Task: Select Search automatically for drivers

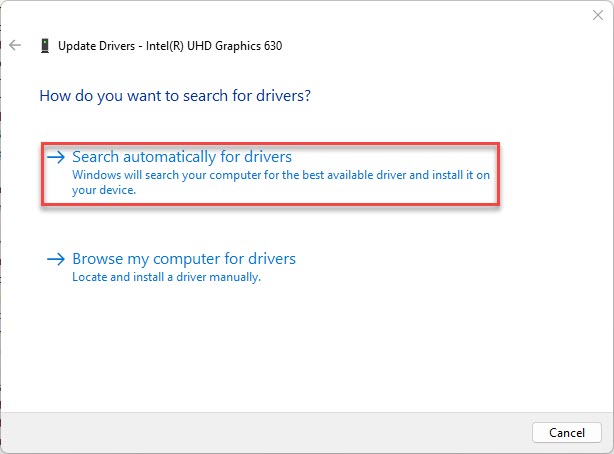Action: click(182, 157)
